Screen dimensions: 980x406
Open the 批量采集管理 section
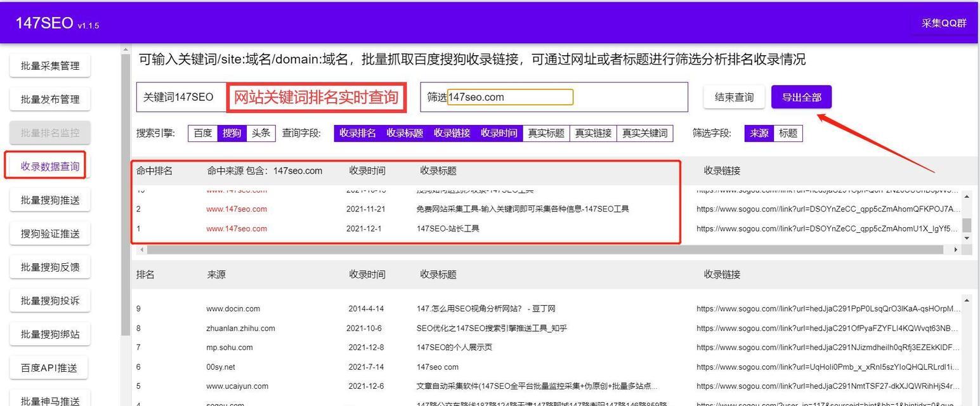pyautogui.click(x=49, y=65)
